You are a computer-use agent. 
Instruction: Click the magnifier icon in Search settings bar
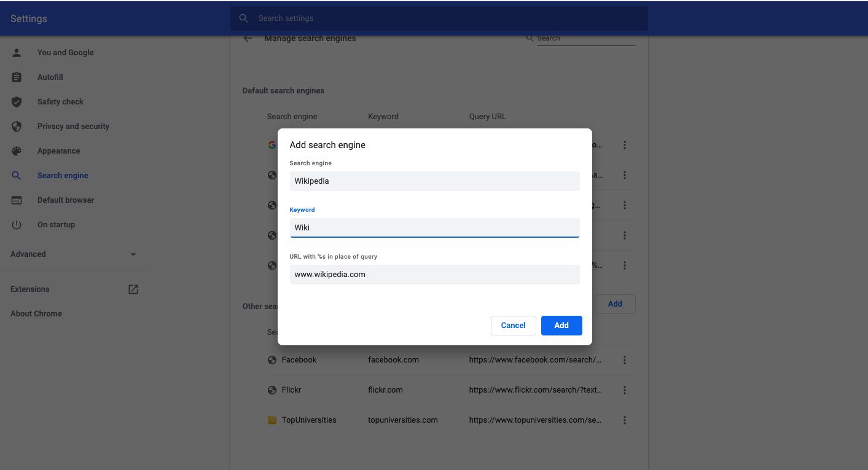click(244, 18)
